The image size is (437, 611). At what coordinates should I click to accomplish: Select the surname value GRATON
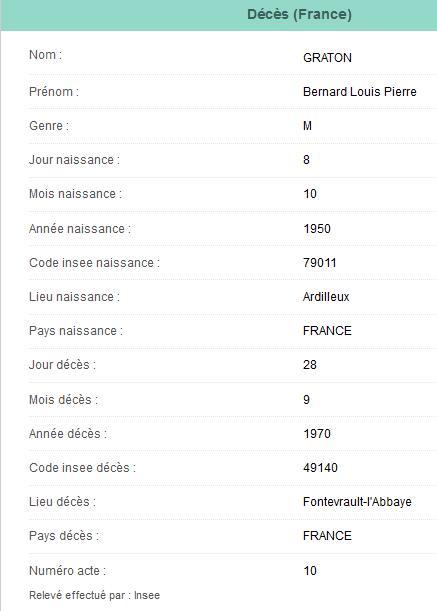(x=327, y=58)
